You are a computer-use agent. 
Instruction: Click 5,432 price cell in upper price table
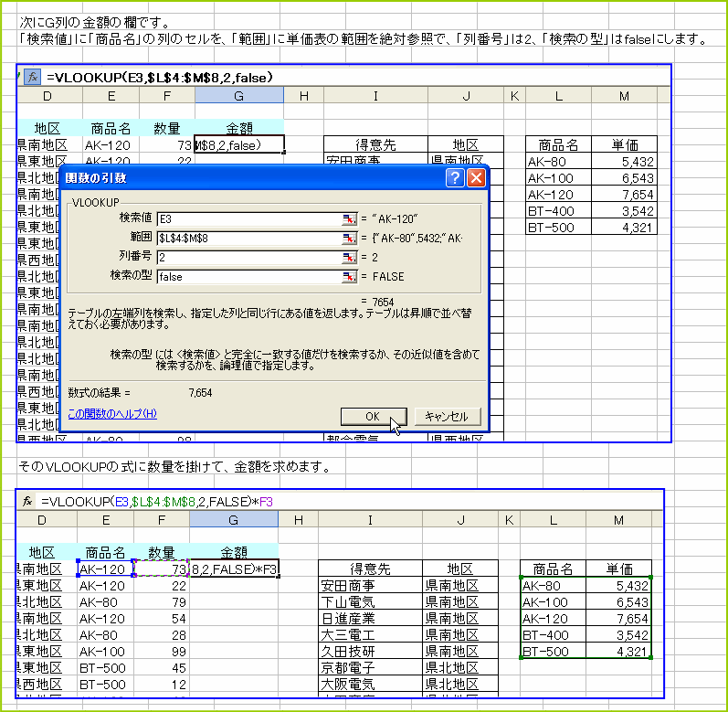click(624, 162)
